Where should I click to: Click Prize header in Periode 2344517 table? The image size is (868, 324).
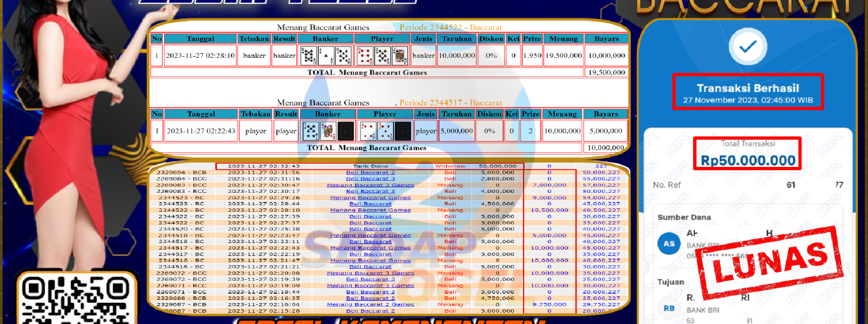click(531, 114)
